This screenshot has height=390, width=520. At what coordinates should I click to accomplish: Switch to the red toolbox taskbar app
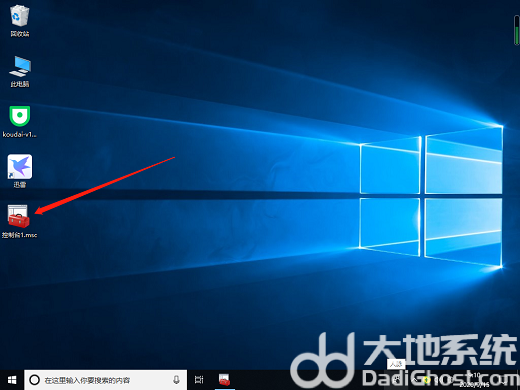(x=224, y=380)
